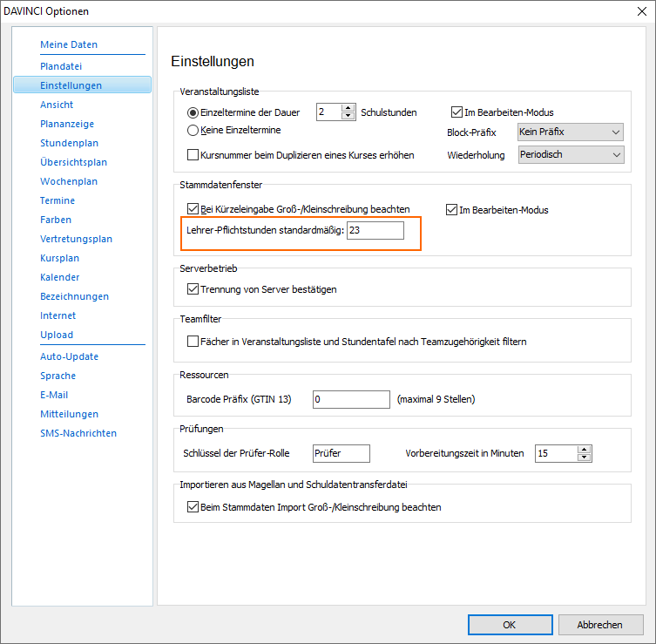656x644 pixels.
Task: Open the Wiederholung Periodisch dropdown
Action: 571,154
